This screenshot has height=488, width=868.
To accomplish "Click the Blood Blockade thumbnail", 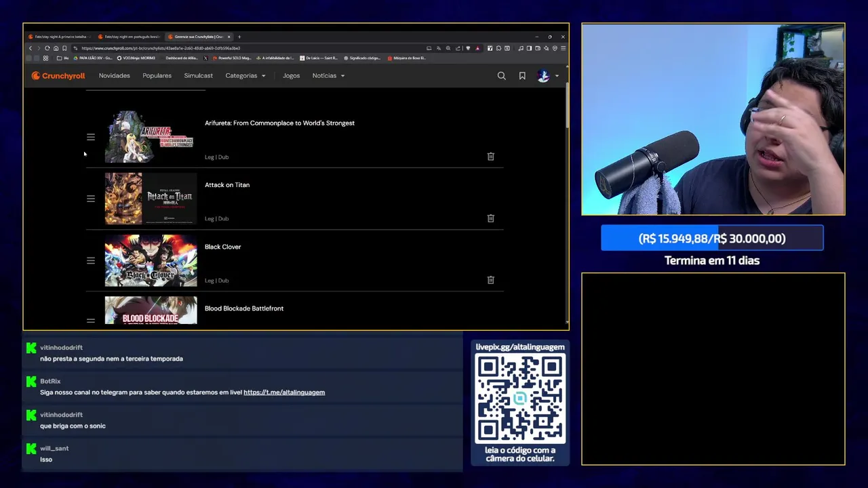I will (151, 310).
